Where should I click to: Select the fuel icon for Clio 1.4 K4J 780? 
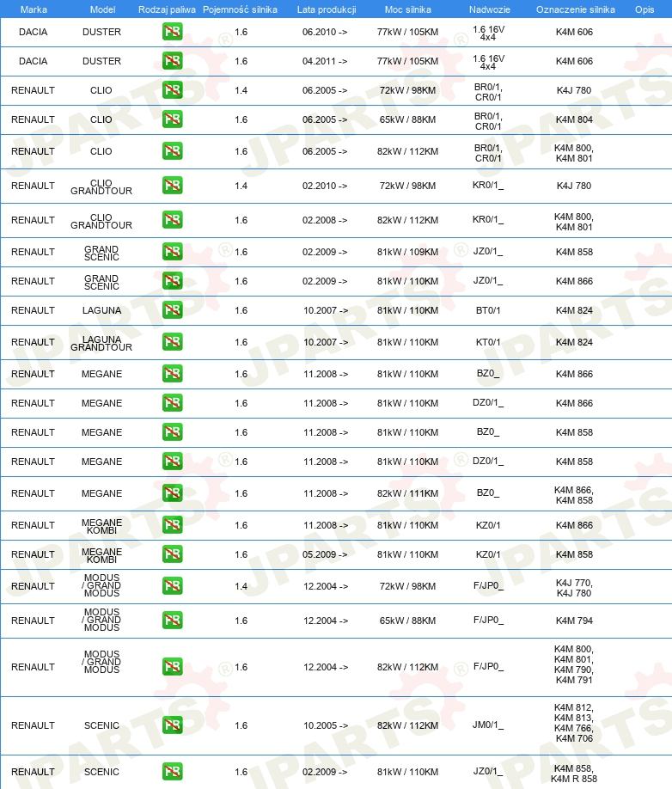coord(173,90)
